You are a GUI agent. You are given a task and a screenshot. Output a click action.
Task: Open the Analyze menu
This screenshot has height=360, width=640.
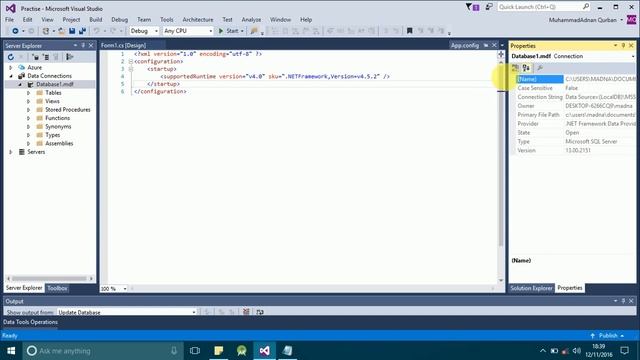tap(251, 20)
